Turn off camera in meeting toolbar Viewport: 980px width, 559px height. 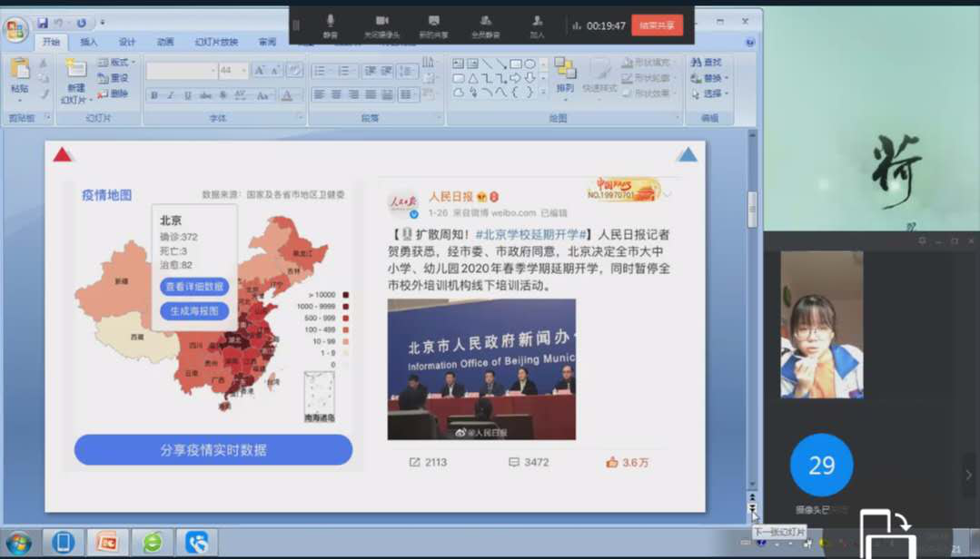[x=381, y=26]
